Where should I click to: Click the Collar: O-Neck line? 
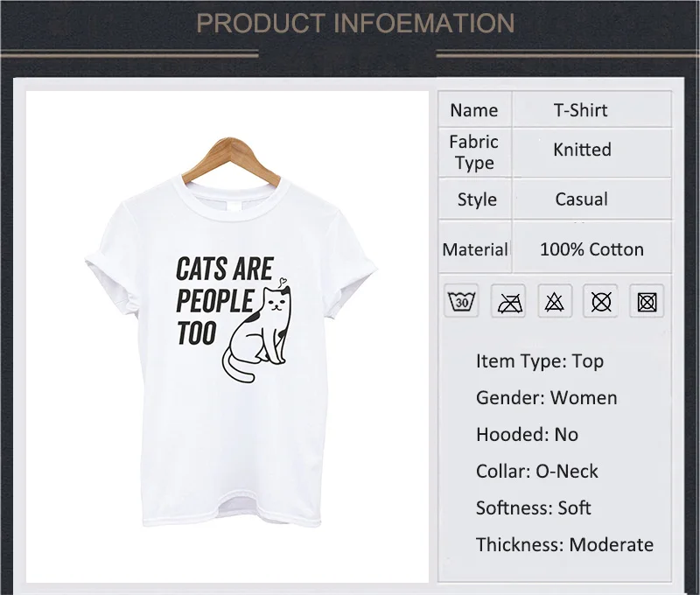pos(536,471)
